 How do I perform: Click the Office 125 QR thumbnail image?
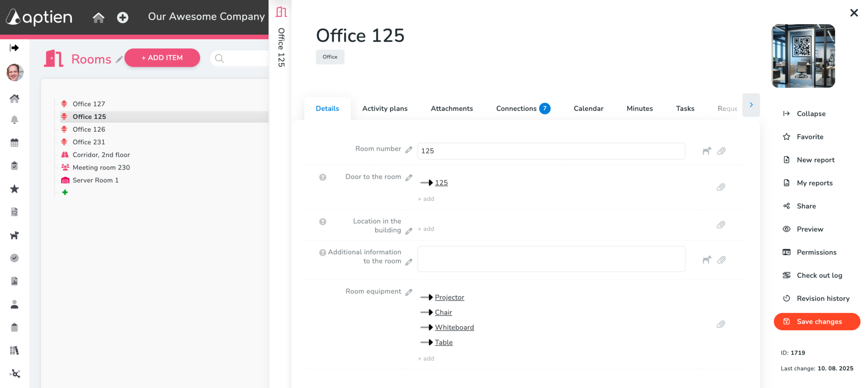pos(803,56)
